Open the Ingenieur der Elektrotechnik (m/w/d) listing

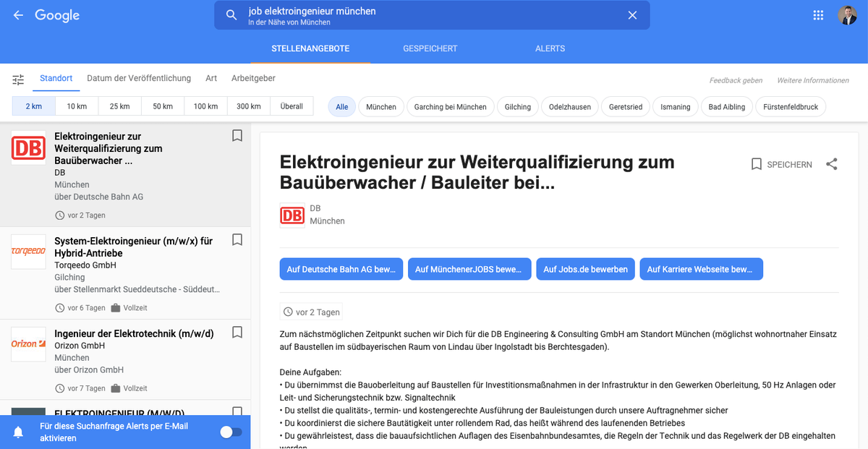(x=134, y=333)
